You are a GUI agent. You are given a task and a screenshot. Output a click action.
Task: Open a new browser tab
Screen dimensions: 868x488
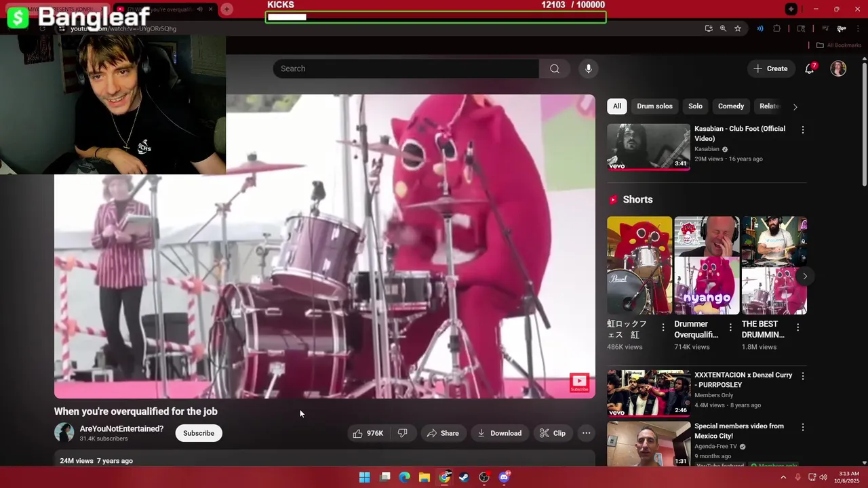[226, 9]
